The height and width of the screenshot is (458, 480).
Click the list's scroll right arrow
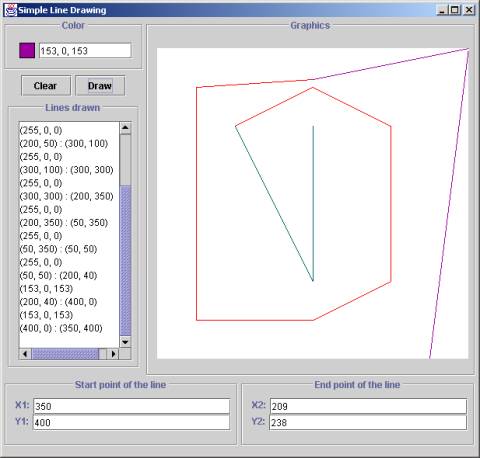tap(113, 354)
